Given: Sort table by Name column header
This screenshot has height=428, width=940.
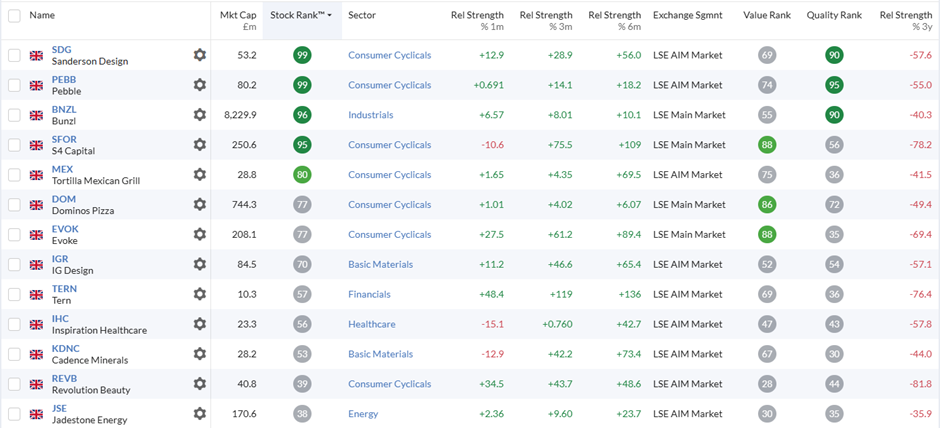Looking at the screenshot, I should click(42, 15).
